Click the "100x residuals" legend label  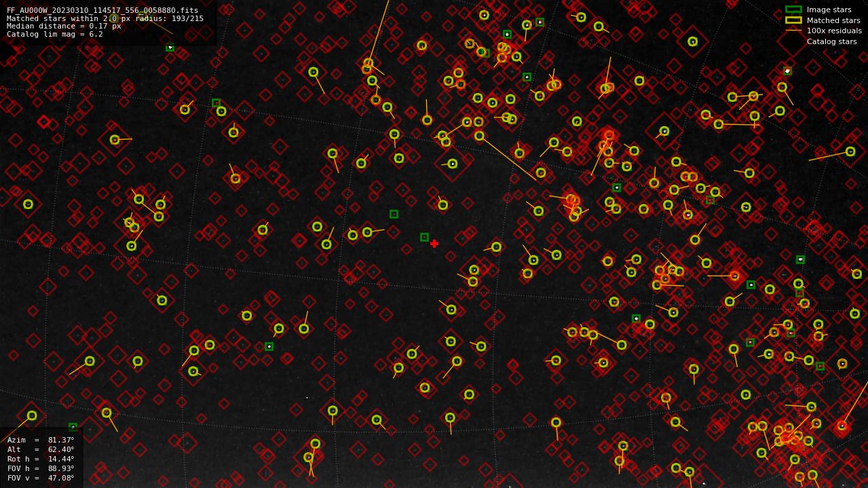(x=834, y=31)
